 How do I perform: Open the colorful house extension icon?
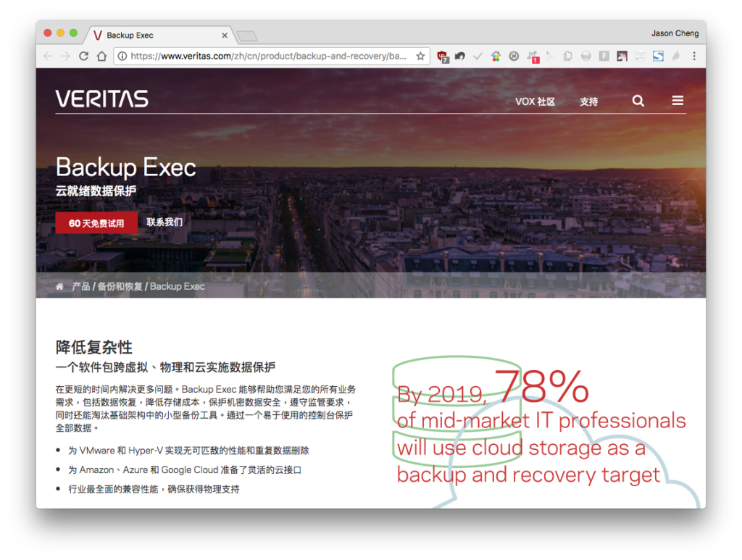coord(496,57)
